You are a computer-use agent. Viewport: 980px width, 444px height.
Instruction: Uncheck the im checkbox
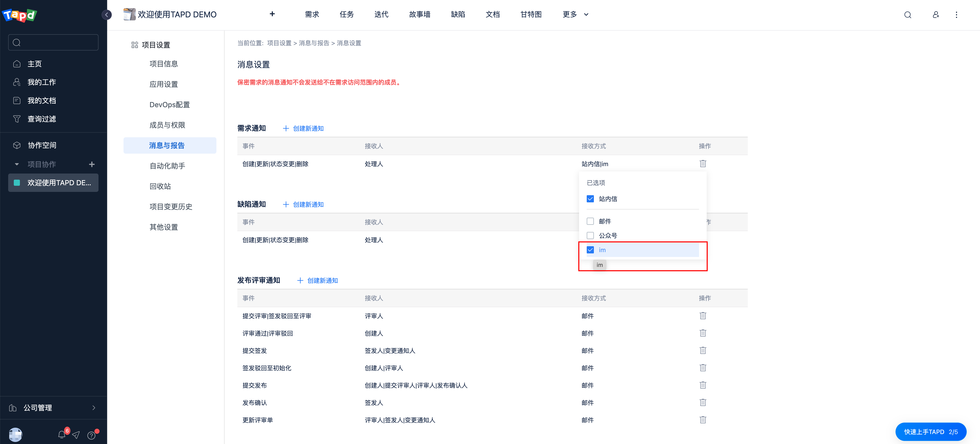590,250
